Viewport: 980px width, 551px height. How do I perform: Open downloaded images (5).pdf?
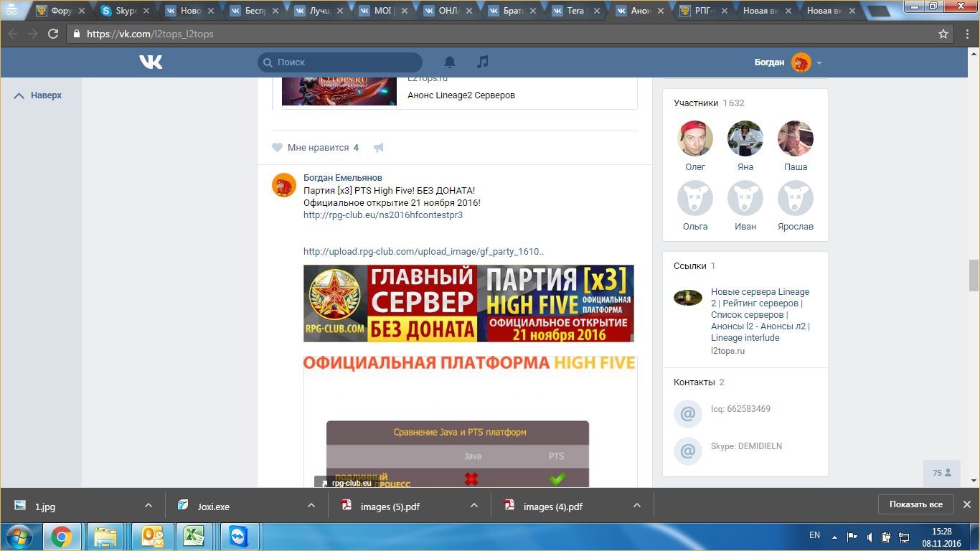[390, 507]
